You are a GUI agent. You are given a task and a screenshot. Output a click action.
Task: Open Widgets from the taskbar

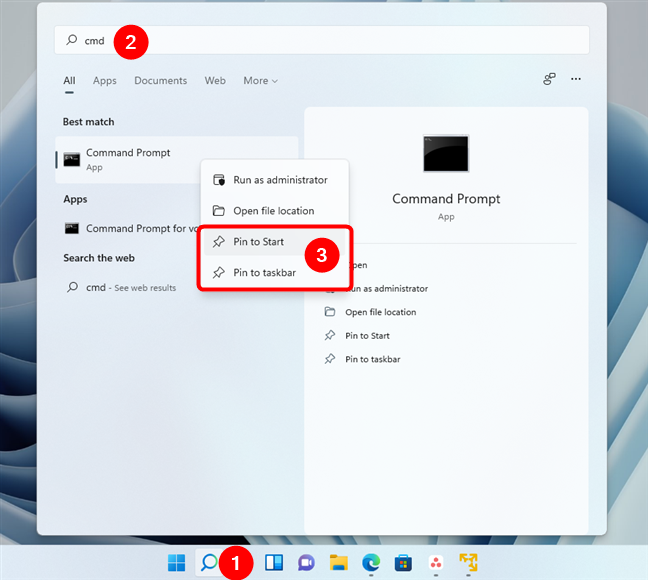click(x=274, y=563)
